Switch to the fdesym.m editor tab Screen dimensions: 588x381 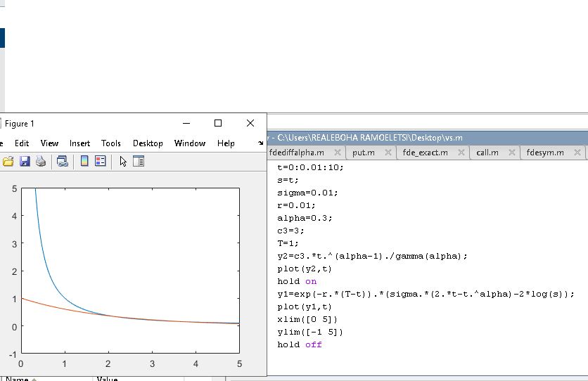(x=545, y=153)
